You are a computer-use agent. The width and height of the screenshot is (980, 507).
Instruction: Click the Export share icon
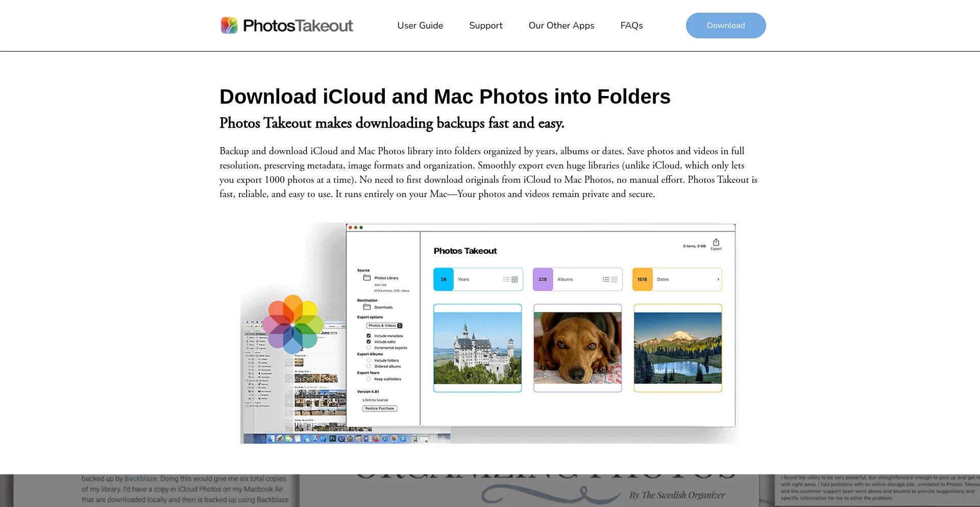(x=716, y=242)
